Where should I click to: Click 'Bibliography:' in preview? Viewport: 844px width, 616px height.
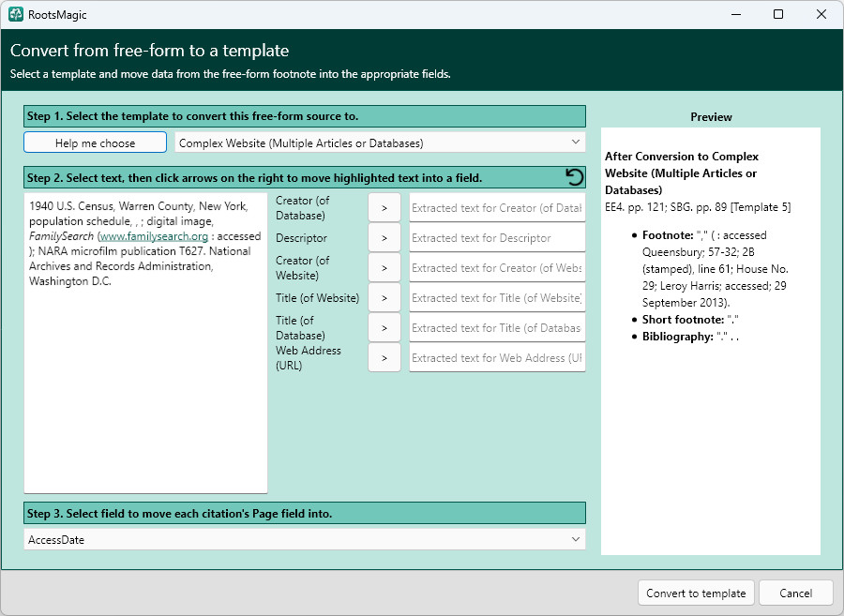[x=678, y=337]
